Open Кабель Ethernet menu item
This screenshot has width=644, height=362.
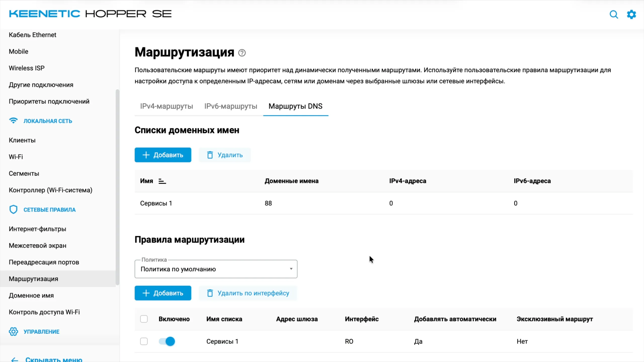click(x=32, y=35)
